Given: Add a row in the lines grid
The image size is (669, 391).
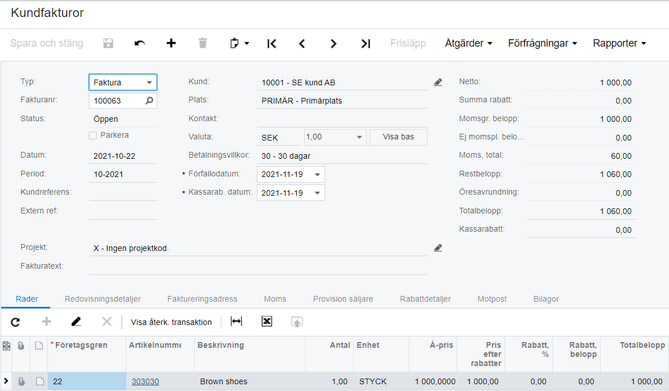Looking at the screenshot, I should (x=47, y=321).
